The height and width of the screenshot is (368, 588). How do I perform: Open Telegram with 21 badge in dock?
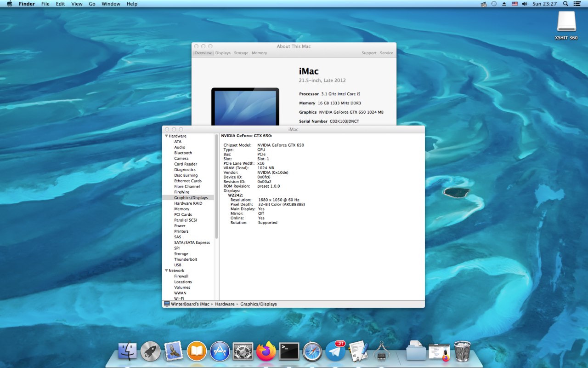[336, 351]
